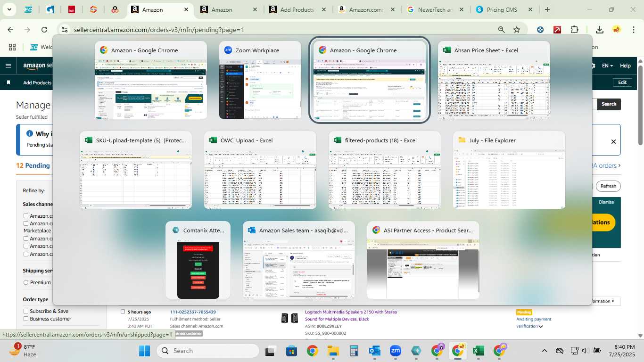Screen dimensions: 644x362
Task: Click the info icon in the Why box
Action: point(30,134)
